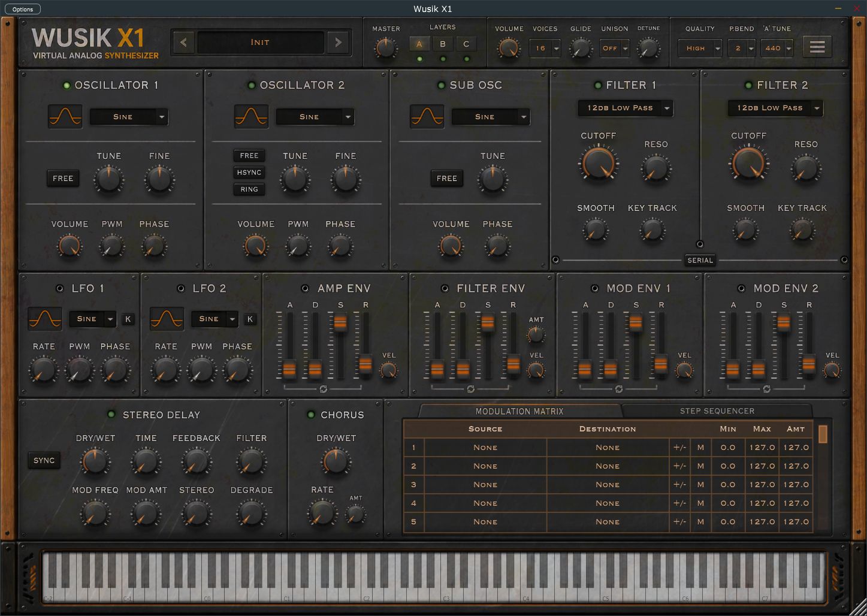This screenshot has height=616, width=867.
Task: Click Amp Env loop icon
Action: point(324,389)
